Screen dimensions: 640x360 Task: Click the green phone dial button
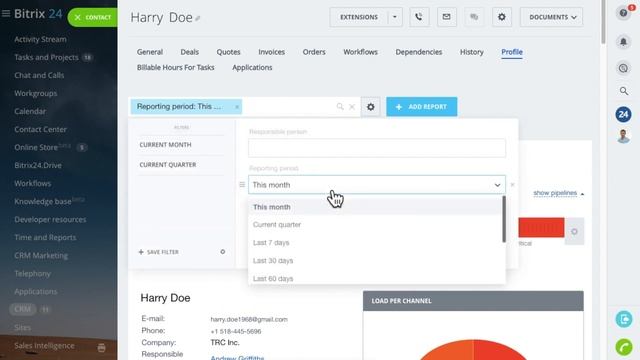pyautogui.click(x=624, y=348)
